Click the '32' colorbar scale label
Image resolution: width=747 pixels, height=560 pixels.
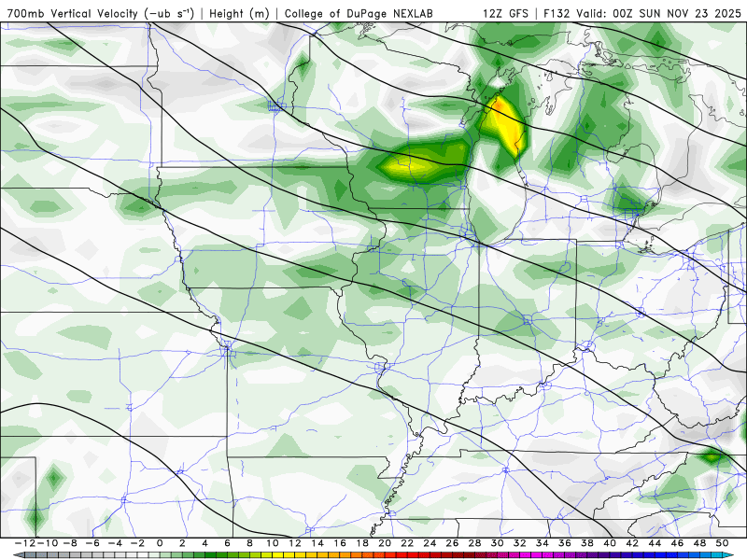(x=520, y=543)
